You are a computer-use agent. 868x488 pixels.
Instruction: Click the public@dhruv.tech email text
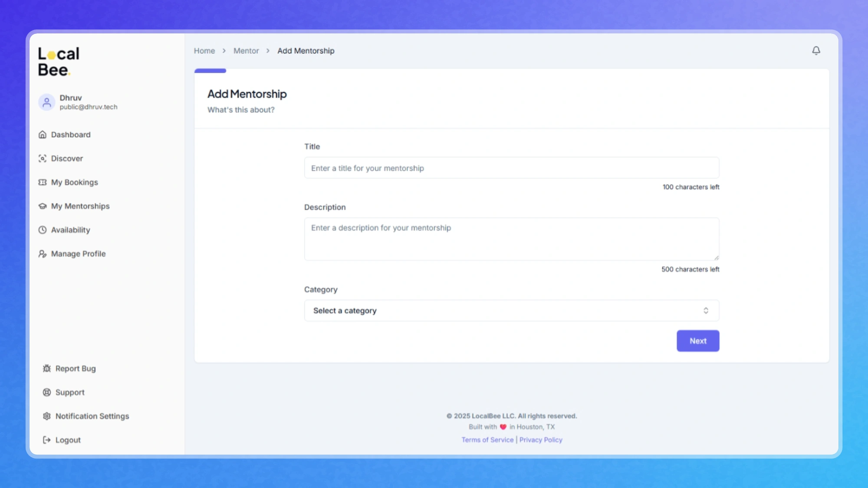(x=89, y=107)
